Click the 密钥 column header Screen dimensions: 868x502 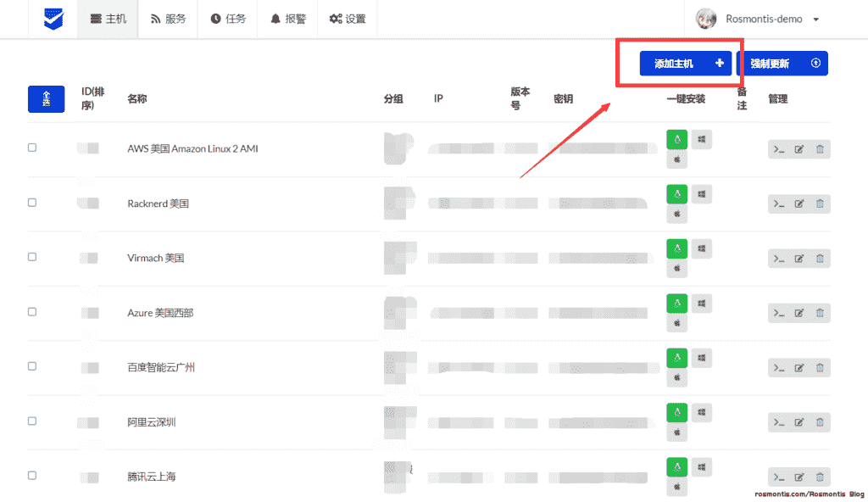(x=563, y=98)
